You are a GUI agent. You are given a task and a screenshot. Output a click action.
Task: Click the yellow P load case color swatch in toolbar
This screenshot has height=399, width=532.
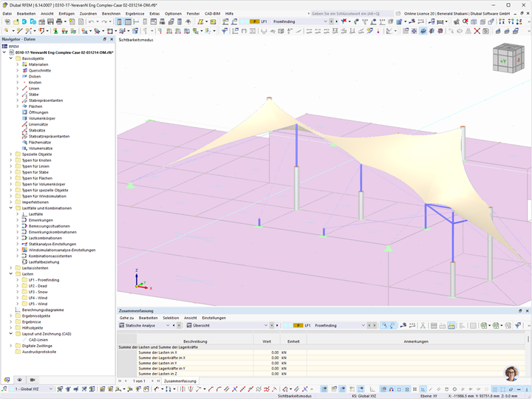click(254, 21)
